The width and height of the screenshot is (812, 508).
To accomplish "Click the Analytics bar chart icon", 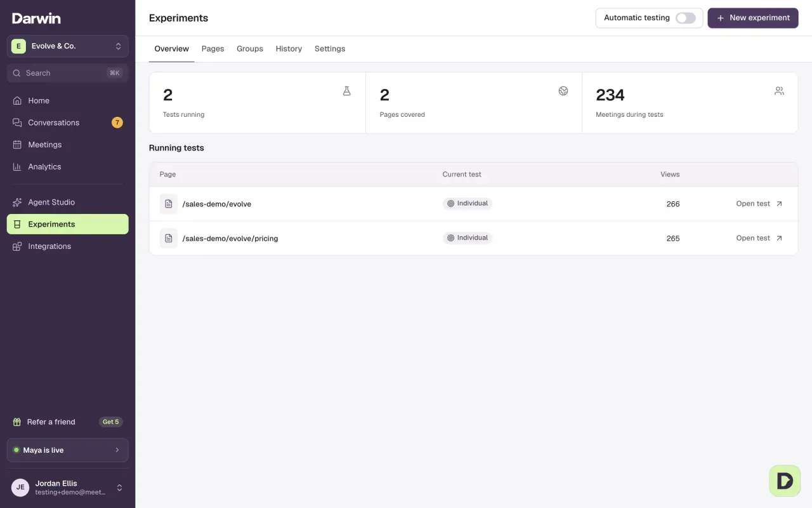I will [x=17, y=166].
